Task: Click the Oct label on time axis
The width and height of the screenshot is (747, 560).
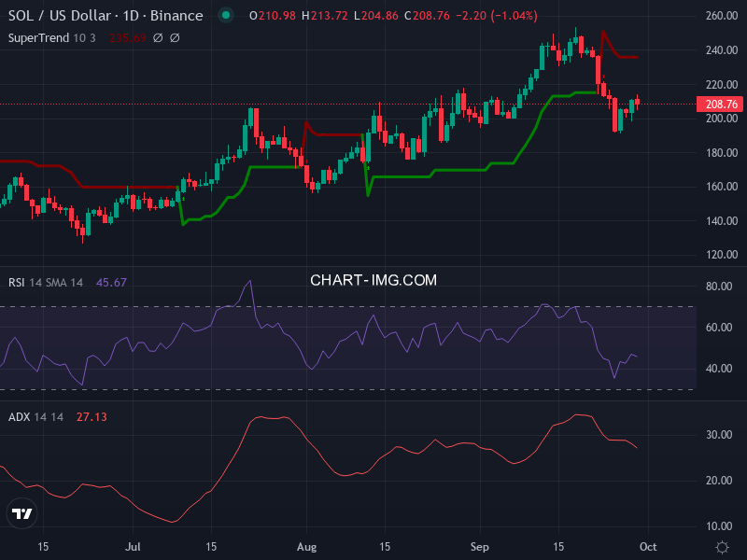Action: tap(650, 546)
